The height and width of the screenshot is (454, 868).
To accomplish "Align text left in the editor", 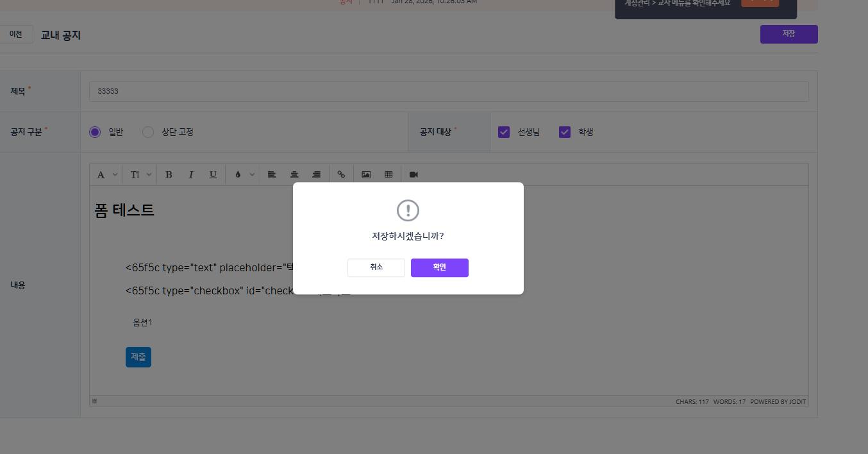I will (x=272, y=174).
